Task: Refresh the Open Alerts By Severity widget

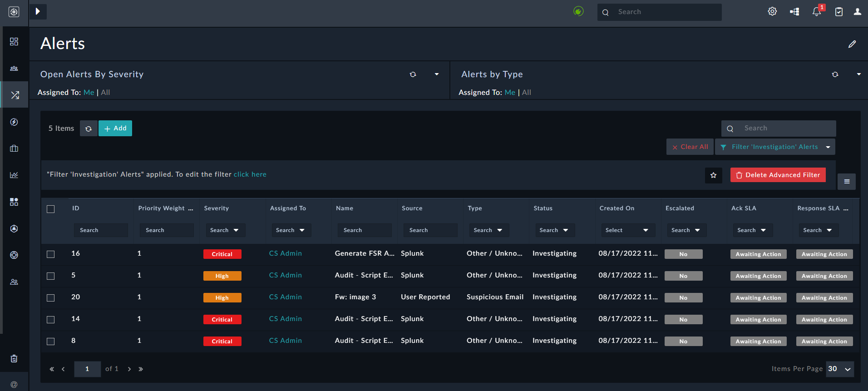Action: [x=413, y=74]
